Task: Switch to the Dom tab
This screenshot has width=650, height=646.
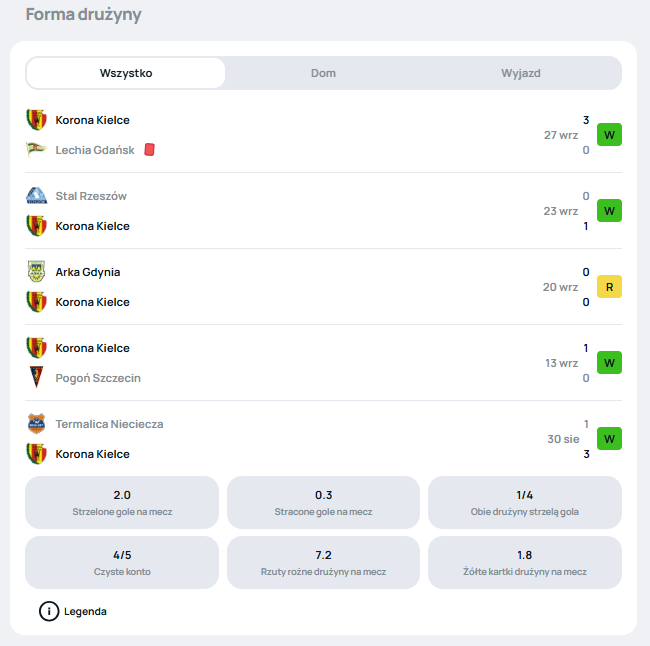Action: pos(323,73)
